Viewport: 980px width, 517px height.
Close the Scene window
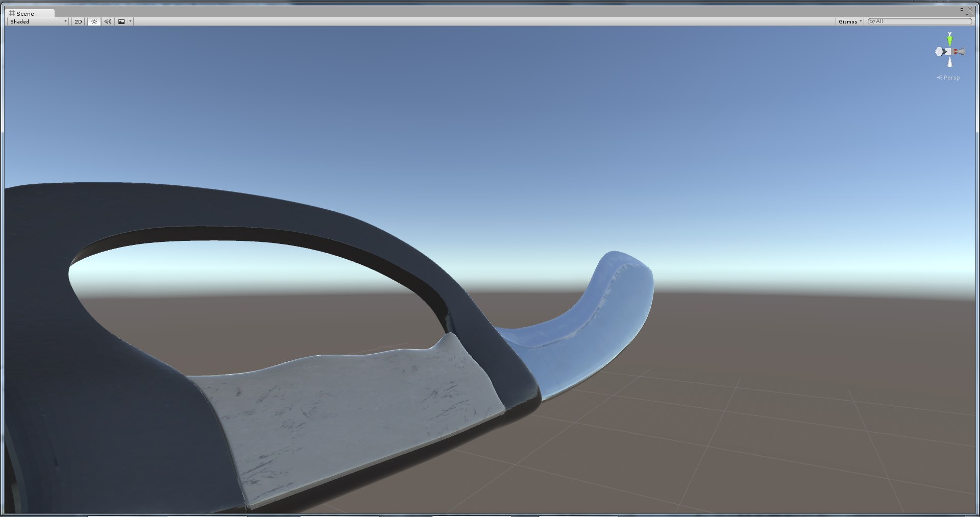(970, 9)
